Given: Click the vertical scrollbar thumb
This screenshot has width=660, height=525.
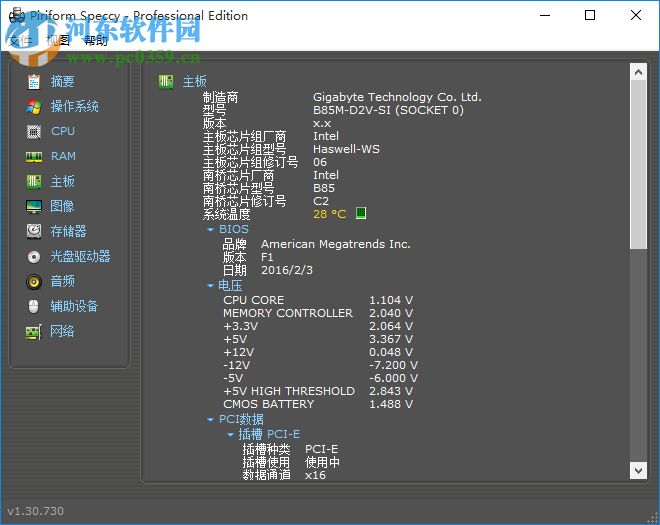Looking at the screenshot, I should click(x=638, y=165).
